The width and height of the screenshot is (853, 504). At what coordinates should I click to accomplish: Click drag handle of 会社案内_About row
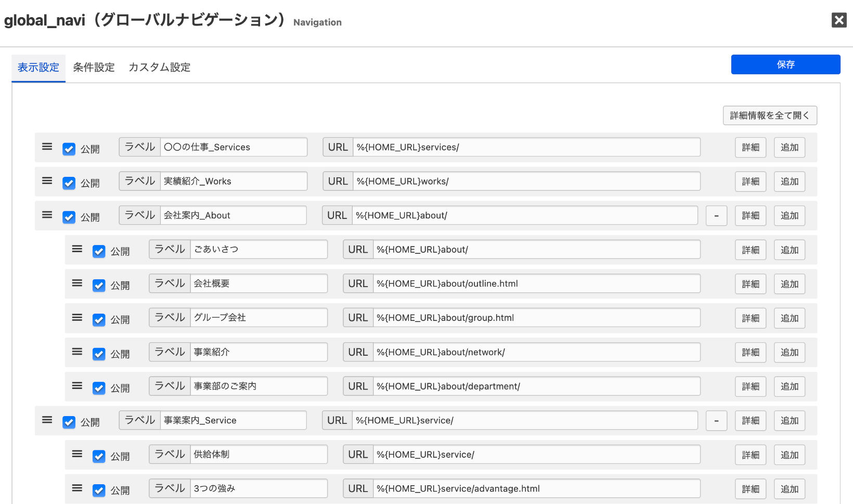pos(47,215)
